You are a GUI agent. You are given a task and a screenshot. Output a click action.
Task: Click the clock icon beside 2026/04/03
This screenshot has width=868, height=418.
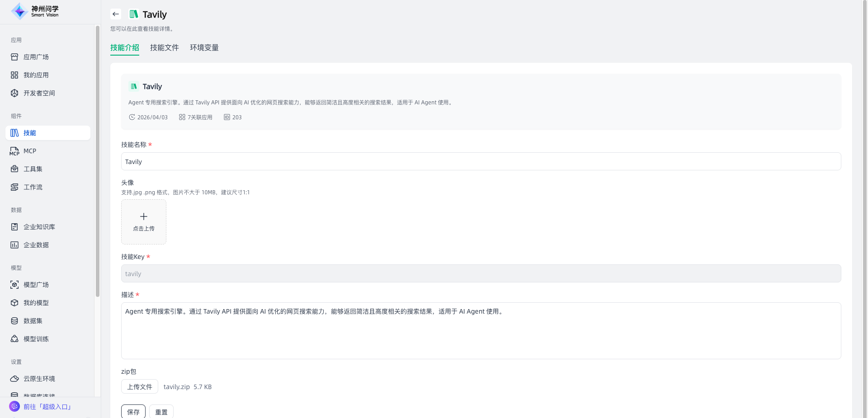[x=132, y=117]
